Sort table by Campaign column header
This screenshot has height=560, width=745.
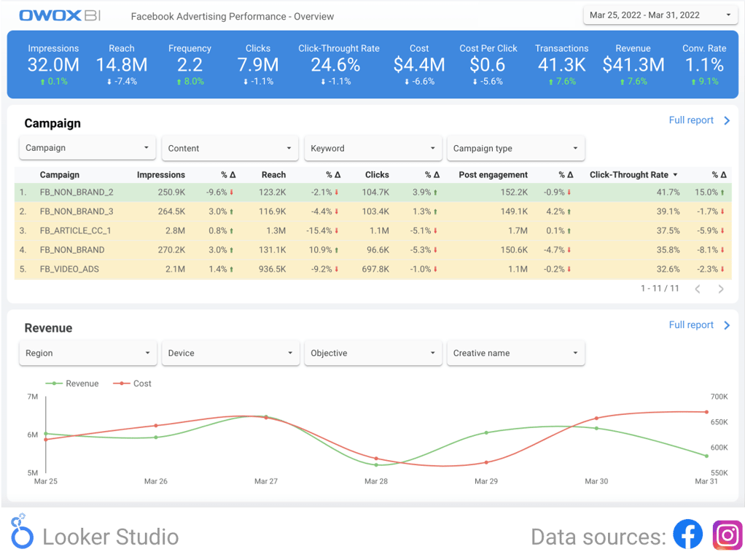pyautogui.click(x=59, y=175)
